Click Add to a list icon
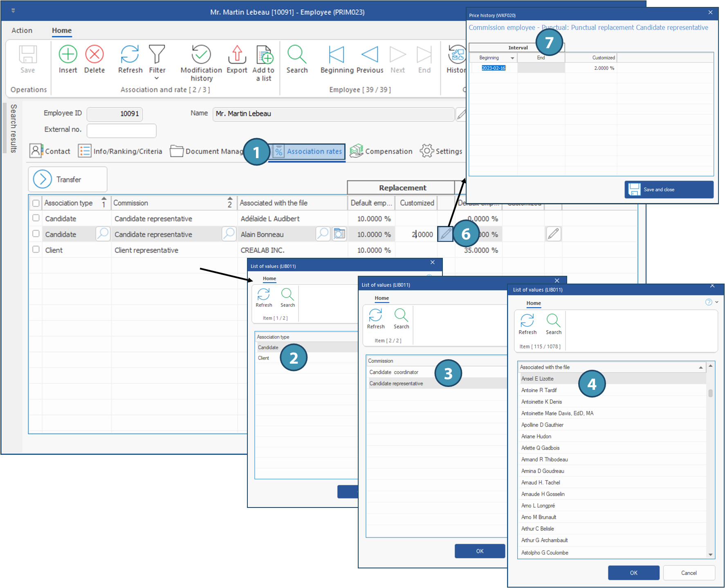This screenshot has height=588, width=725. [x=264, y=54]
